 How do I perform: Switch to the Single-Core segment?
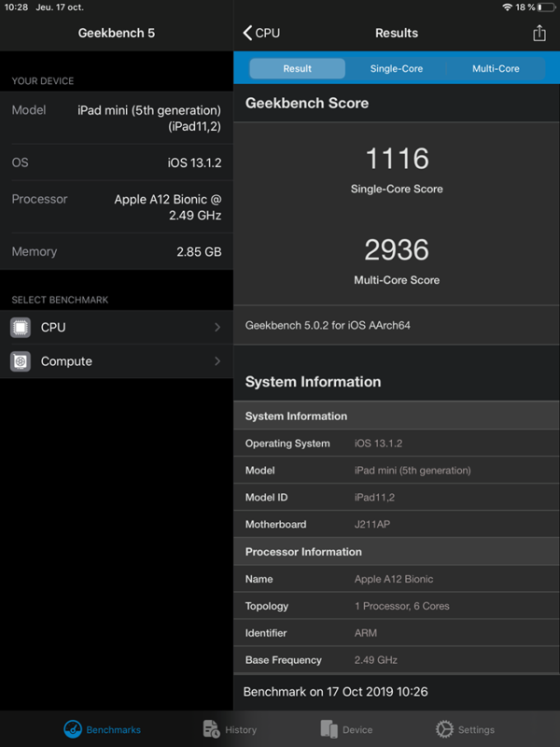pyautogui.click(x=396, y=68)
